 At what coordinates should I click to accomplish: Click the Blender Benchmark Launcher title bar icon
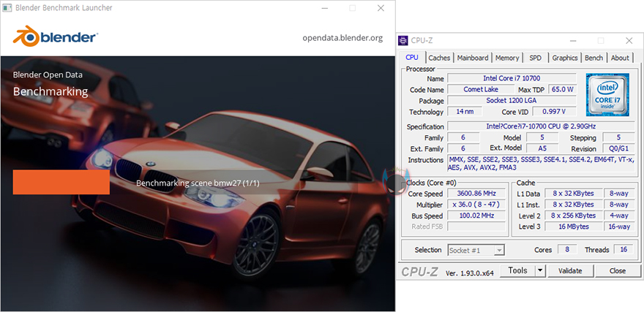coord(7,8)
